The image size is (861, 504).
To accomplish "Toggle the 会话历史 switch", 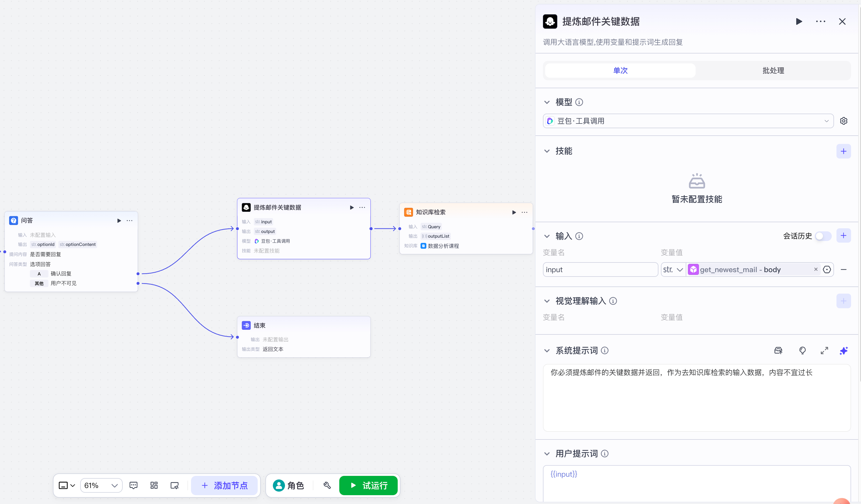I will coord(823,236).
